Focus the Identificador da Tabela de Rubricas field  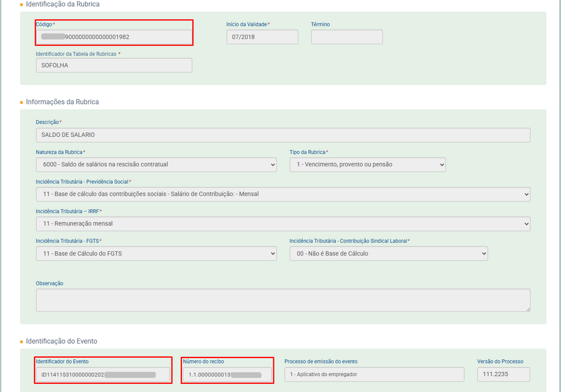point(114,65)
